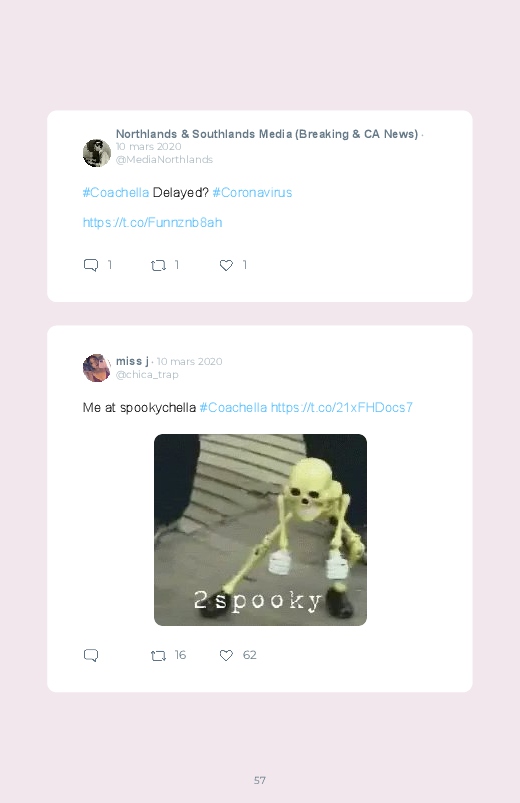Image resolution: width=520 pixels, height=803 pixels.
Task: Open the 2spooky skeleton GIF
Action: pyautogui.click(x=260, y=530)
